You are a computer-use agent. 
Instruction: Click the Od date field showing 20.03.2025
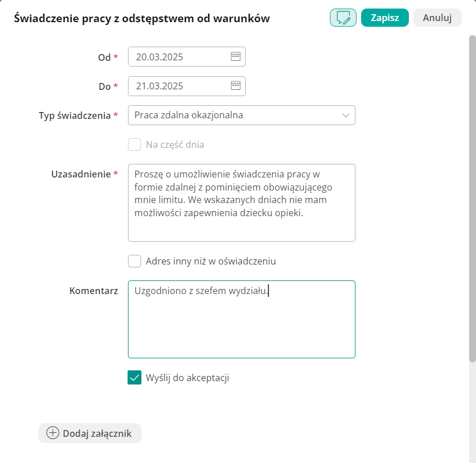[179, 57]
